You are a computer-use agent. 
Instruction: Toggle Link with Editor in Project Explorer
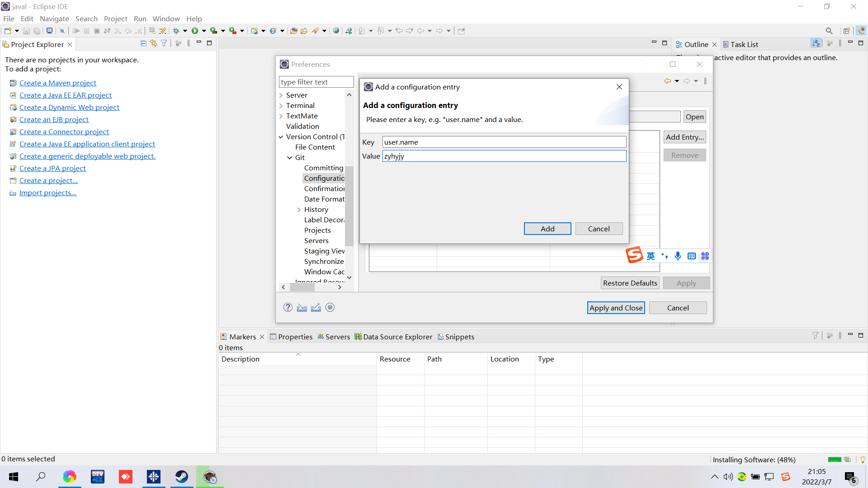pos(154,43)
